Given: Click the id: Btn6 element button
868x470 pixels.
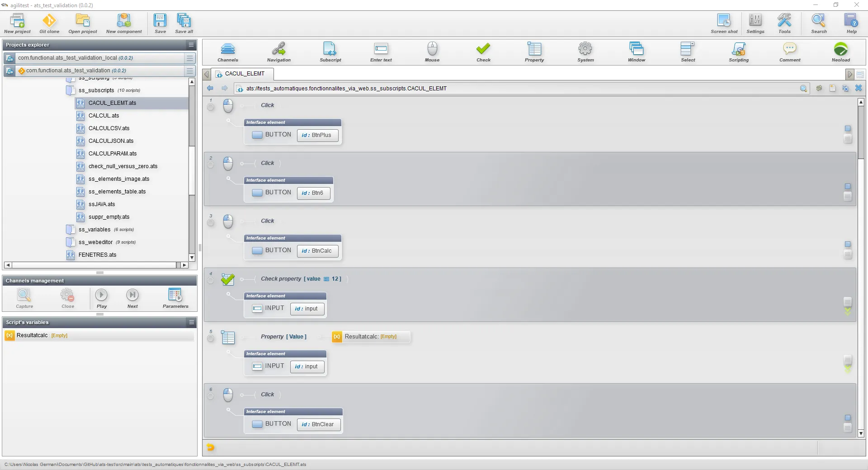Looking at the screenshot, I should pos(313,193).
